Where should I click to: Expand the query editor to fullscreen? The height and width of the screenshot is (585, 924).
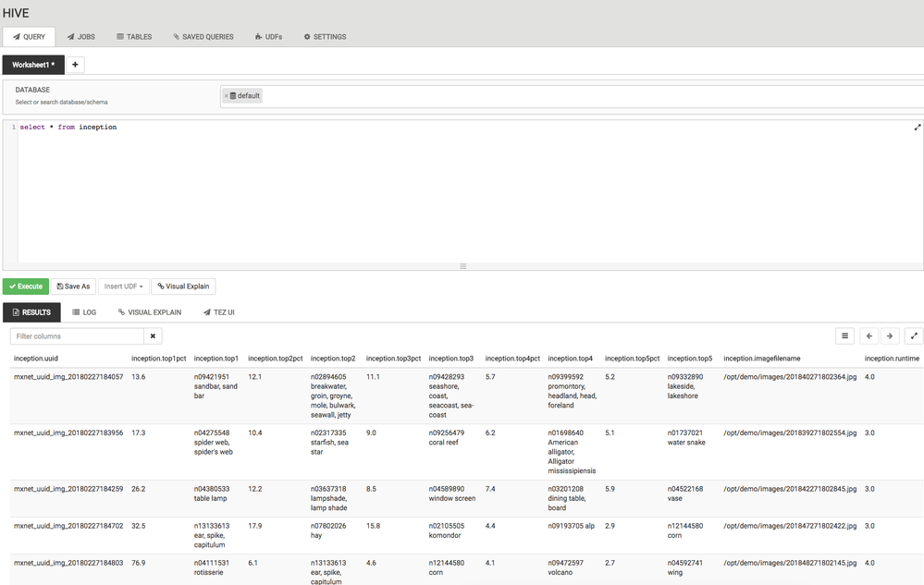917,128
